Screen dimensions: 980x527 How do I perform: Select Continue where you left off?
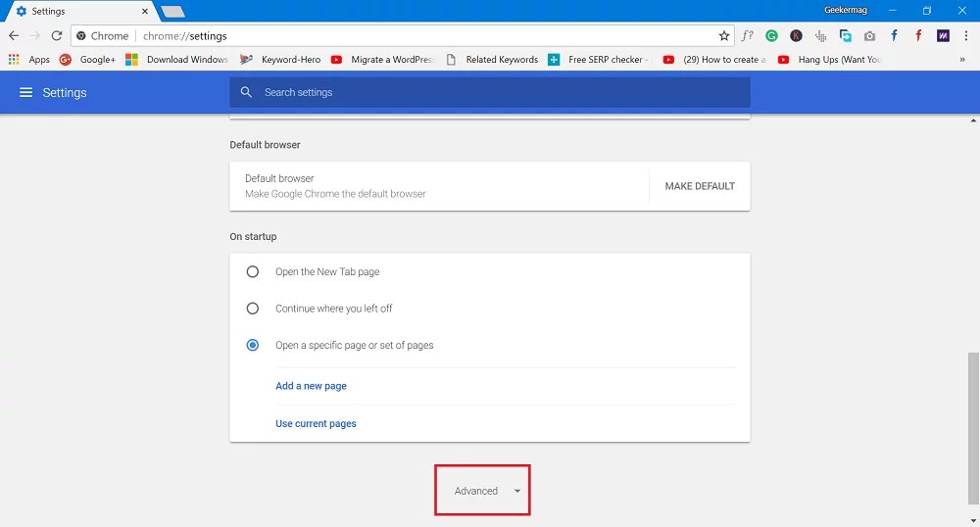[253, 309]
